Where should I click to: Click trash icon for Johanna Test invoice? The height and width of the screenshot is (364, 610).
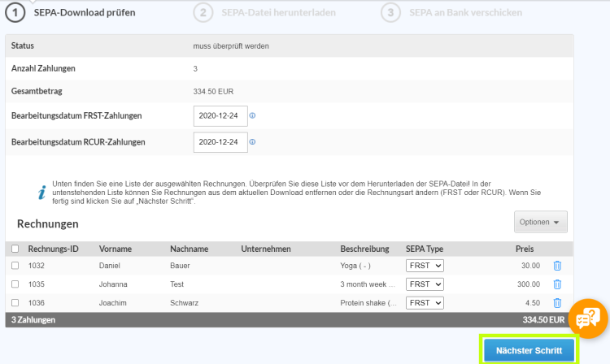[557, 284]
